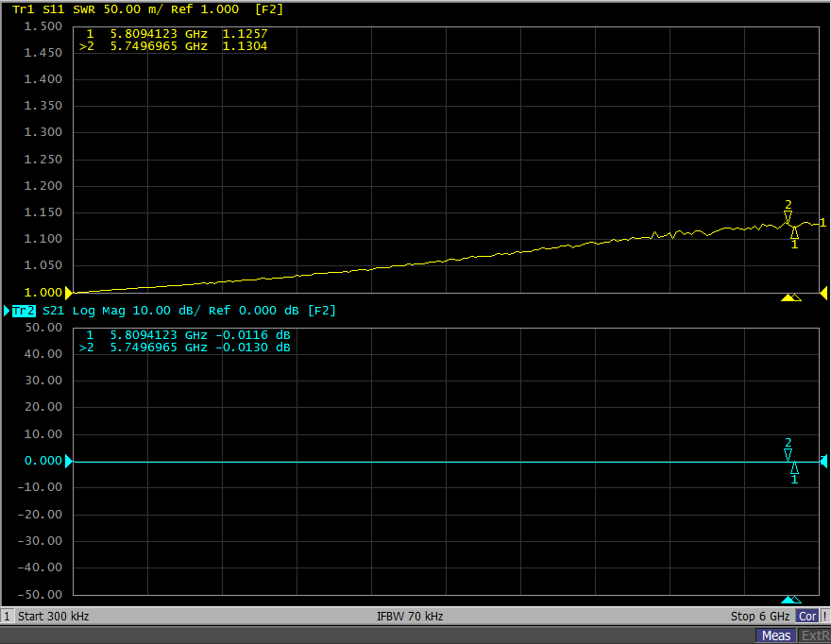This screenshot has width=831, height=644.
Task: Click the active trace arrow beside Tr2
Action: pos(7,311)
